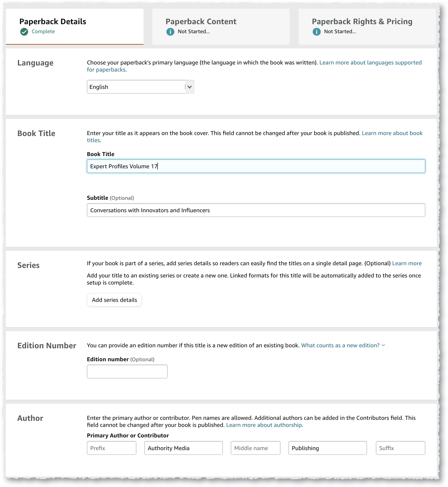Click the info icon under Paperback Rights & Pricing

(317, 32)
